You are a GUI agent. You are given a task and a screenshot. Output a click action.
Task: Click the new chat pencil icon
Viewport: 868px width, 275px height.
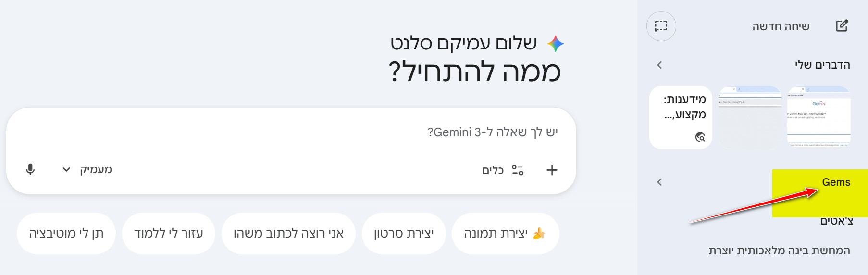tap(842, 26)
